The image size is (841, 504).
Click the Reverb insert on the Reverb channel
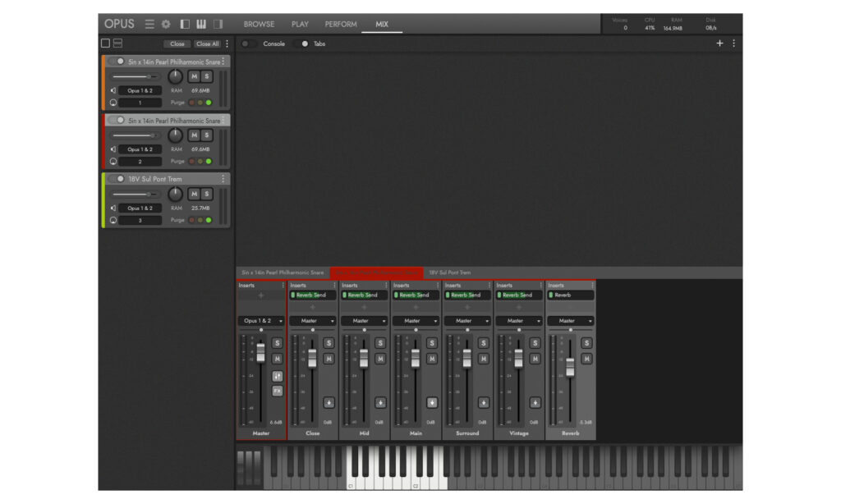click(x=570, y=295)
